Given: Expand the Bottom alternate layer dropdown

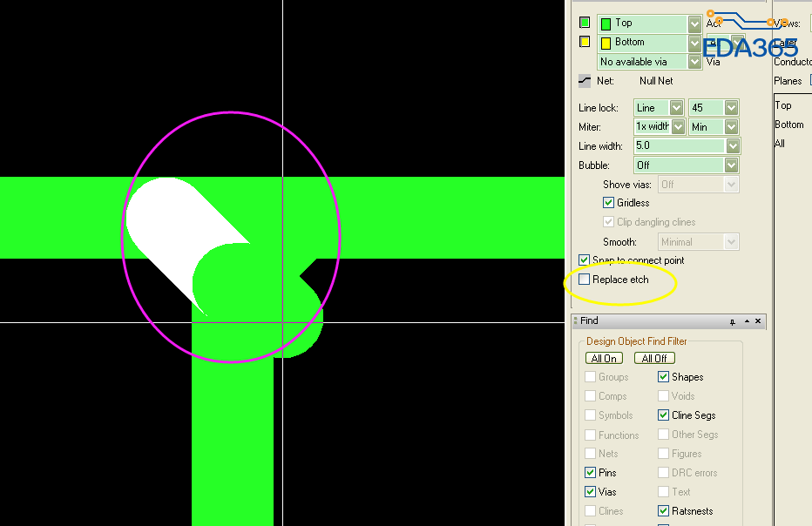Looking at the screenshot, I should [x=694, y=43].
